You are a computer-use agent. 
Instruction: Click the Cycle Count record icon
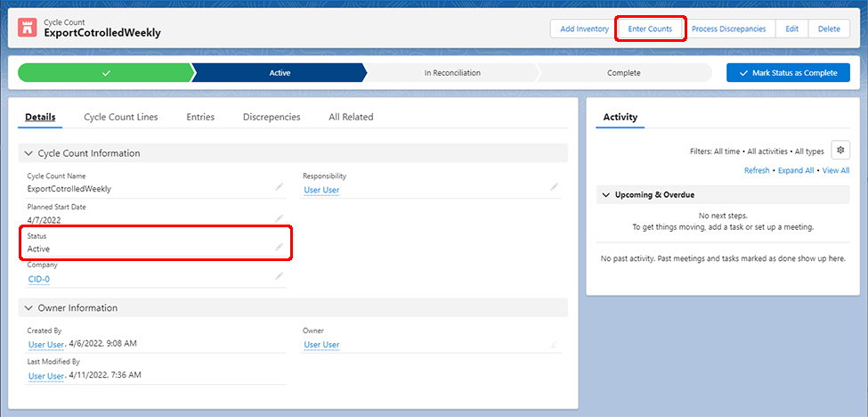click(x=28, y=29)
